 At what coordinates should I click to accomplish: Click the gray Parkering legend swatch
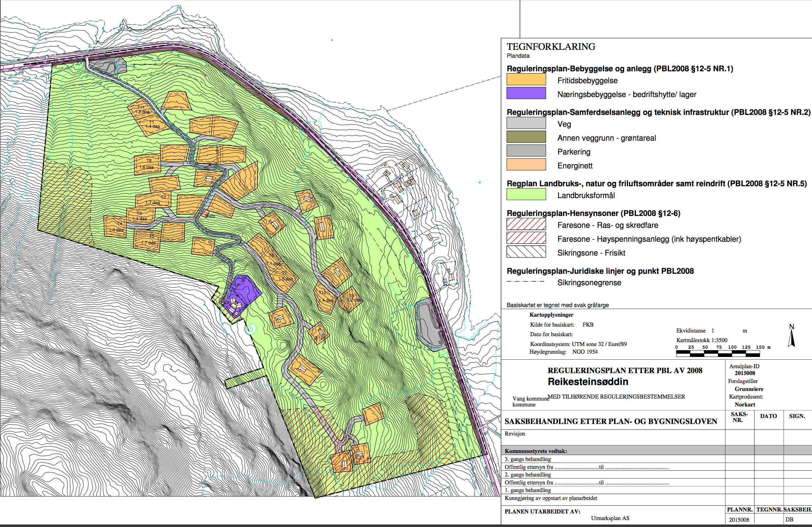click(526, 151)
